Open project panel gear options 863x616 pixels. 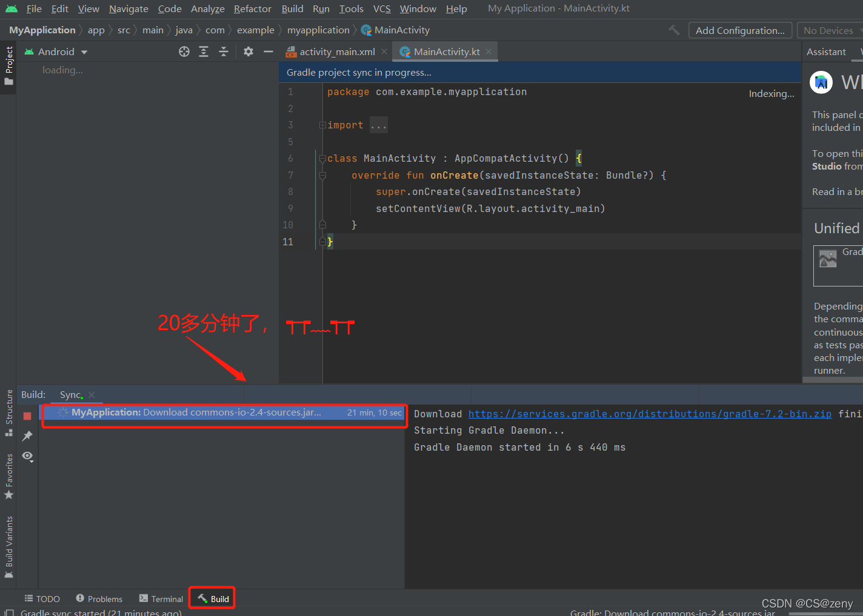pos(248,51)
